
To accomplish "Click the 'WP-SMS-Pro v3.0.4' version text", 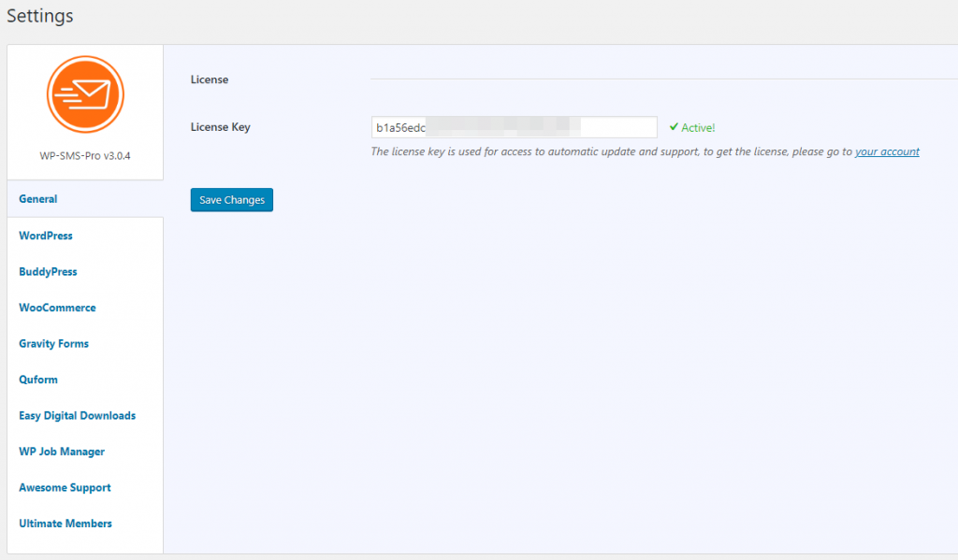I will click(x=85, y=156).
